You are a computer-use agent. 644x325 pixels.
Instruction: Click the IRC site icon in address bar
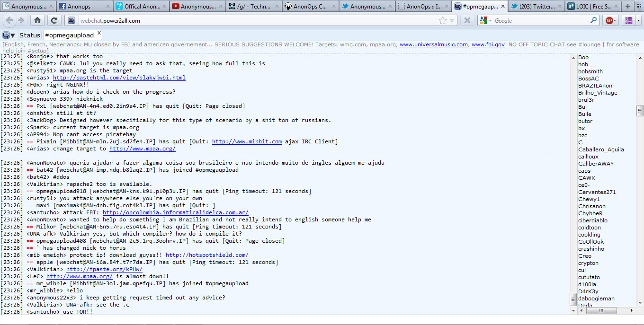click(x=71, y=21)
